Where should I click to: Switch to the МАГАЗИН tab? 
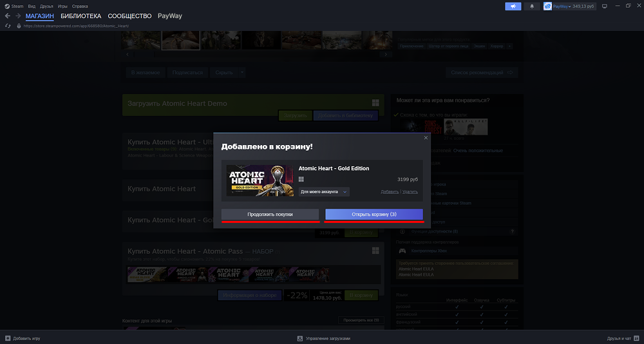click(x=39, y=16)
